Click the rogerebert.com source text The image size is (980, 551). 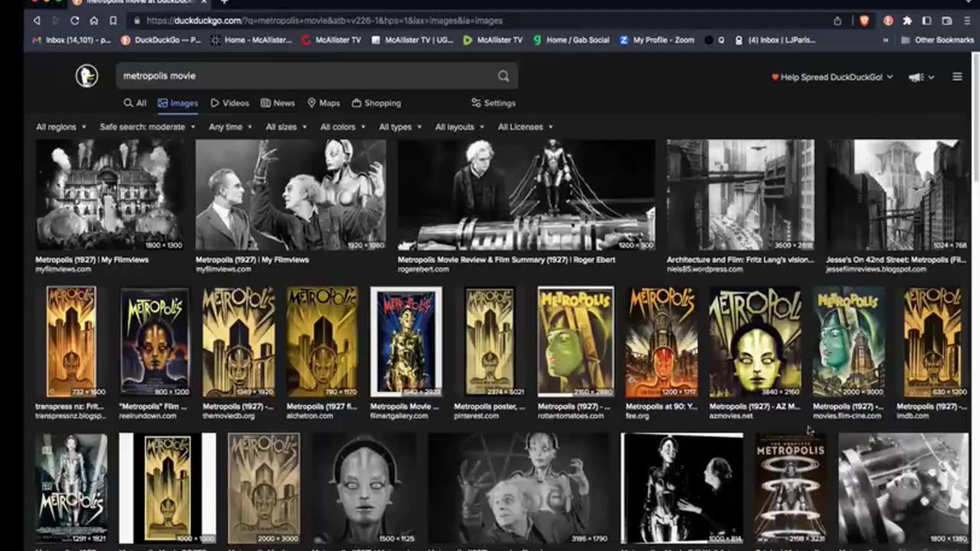click(423, 269)
